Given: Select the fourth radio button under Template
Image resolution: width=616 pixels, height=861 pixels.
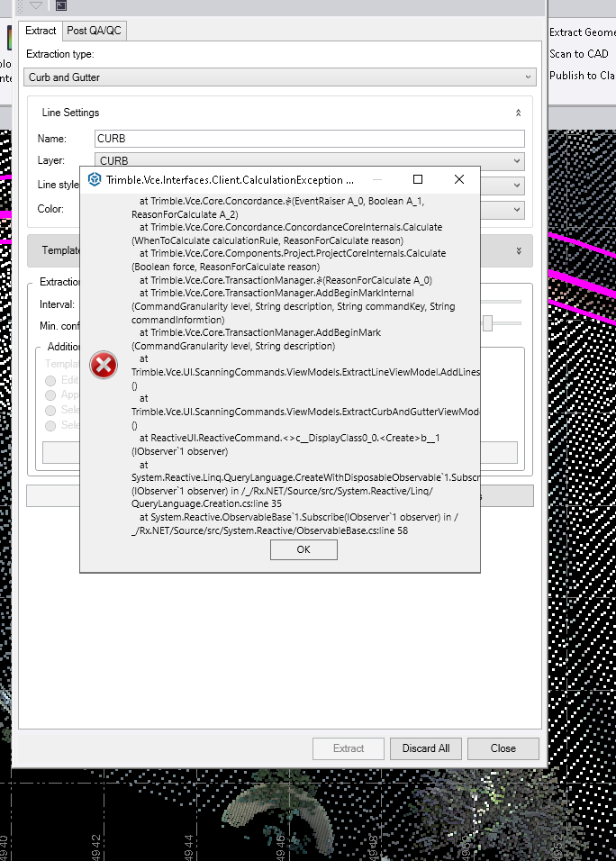Looking at the screenshot, I should pos(50,426).
